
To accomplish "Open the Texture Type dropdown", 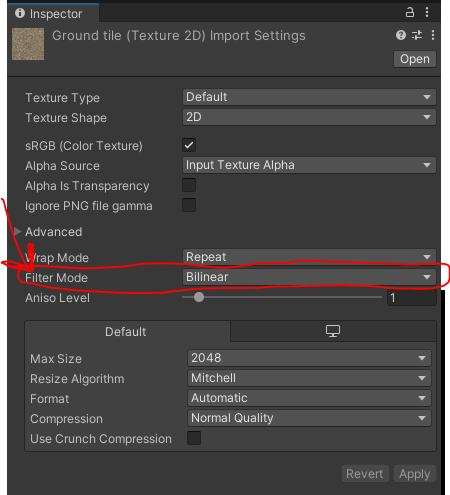I will pyautogui.click(x=309, y=97).
